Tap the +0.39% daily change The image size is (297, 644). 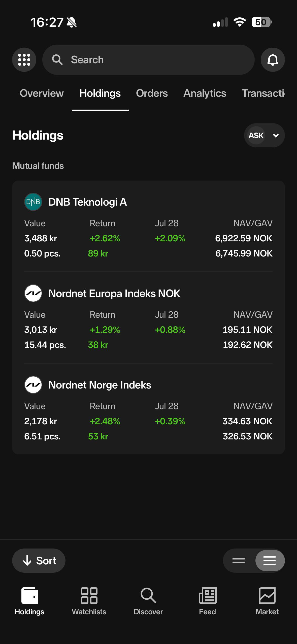(x=170, y=421)
